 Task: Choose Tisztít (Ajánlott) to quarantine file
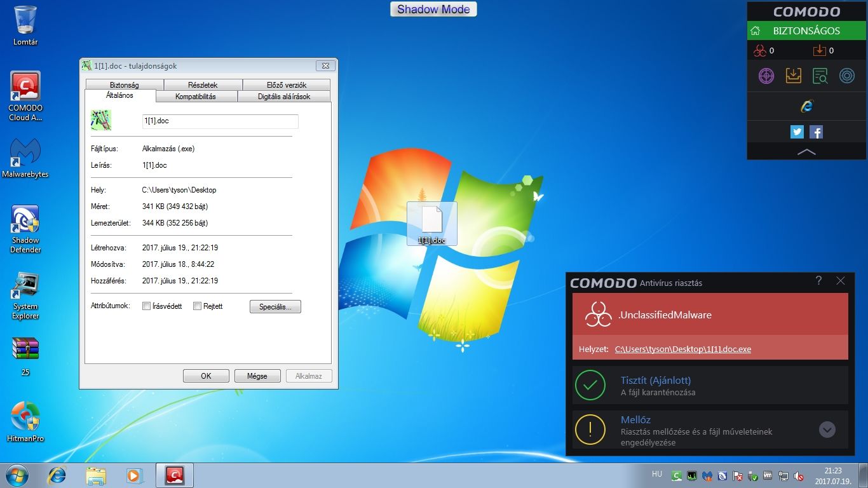710,386
